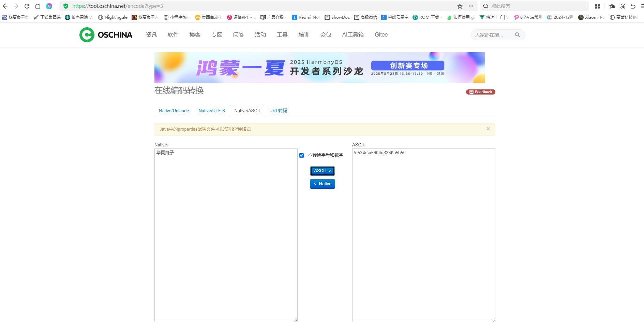Click the OSCHINA logo
Viewport: 644px width, 330px height.
click(106, 35)
